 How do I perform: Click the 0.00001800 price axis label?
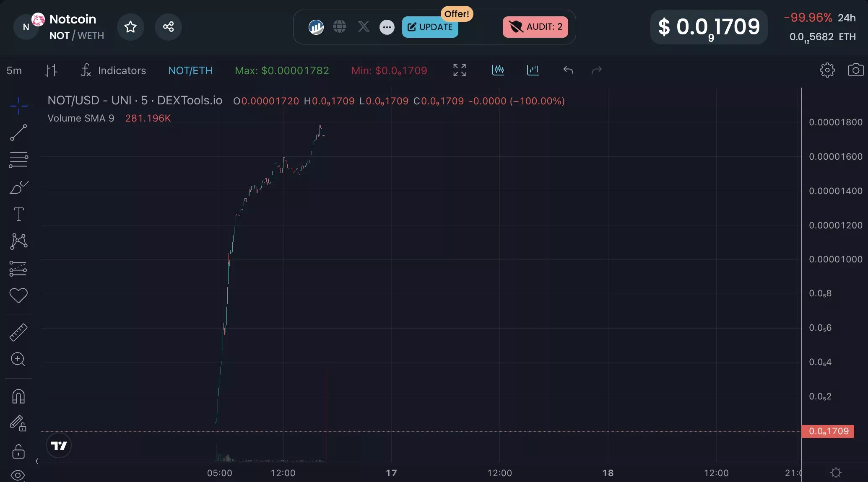coord(835,122)
